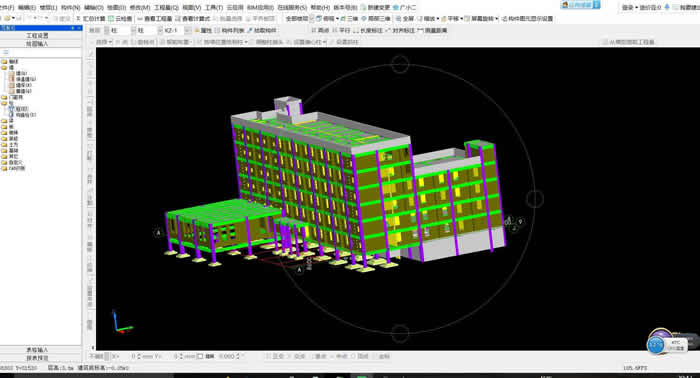The width and height of the screenshot is (700, 378).
Task: Select the 拾取构件 pick component tool
Action: pos(262,30)
